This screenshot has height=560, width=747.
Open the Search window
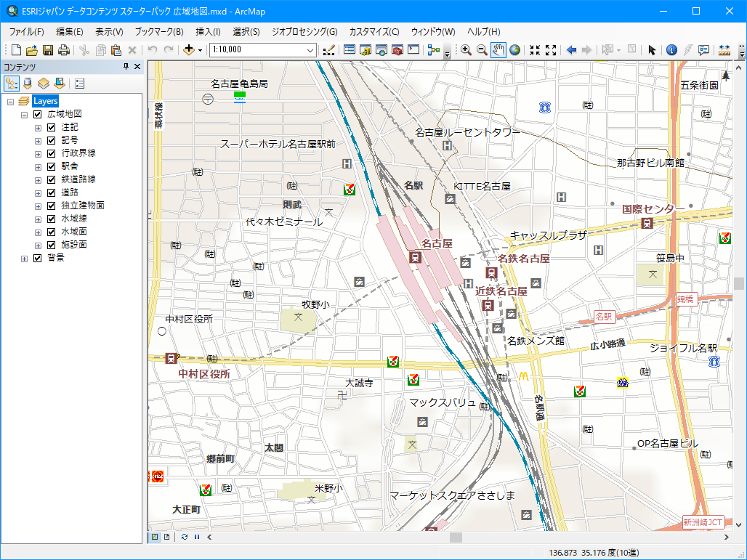[381, 49]
